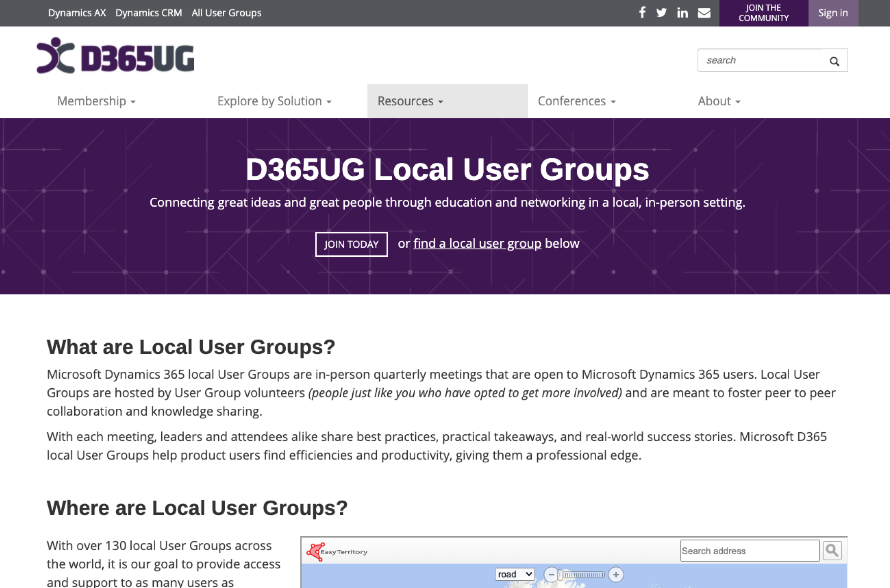Zoom in map with plus button
This screenshot has height=588, width=890.
pos(616,574)
